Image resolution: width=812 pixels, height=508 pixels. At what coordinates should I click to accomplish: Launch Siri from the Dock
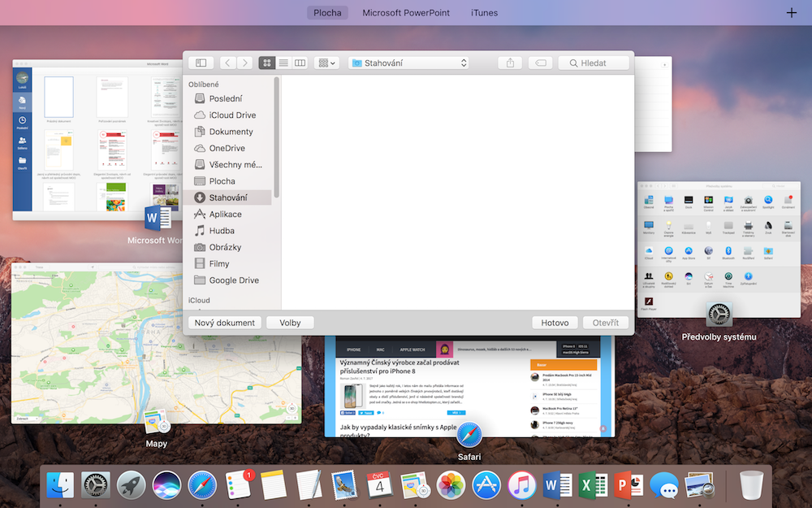(166, 485)
